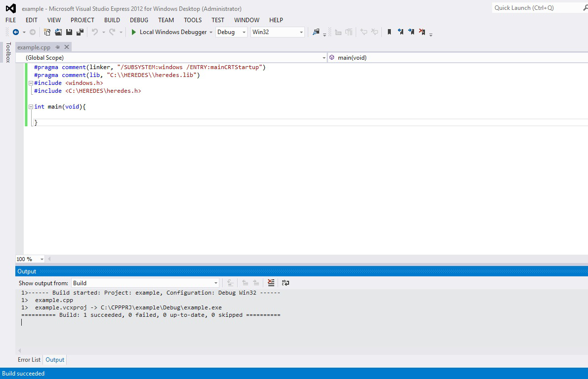Click the New Project toolbar icon
Viewport: 588px width, 379px height.
tap(47, 32)
